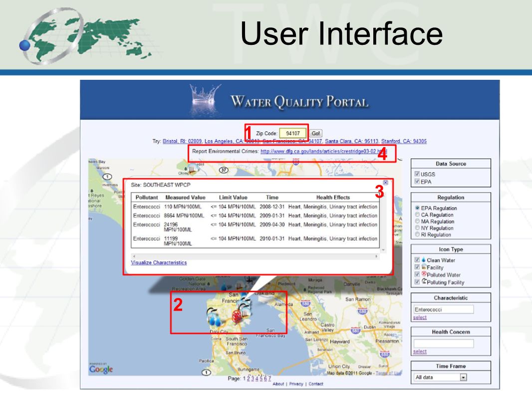Open the Report Environmental Crimes URL
This screenshot has width=532, height=399.
(324, 151)
